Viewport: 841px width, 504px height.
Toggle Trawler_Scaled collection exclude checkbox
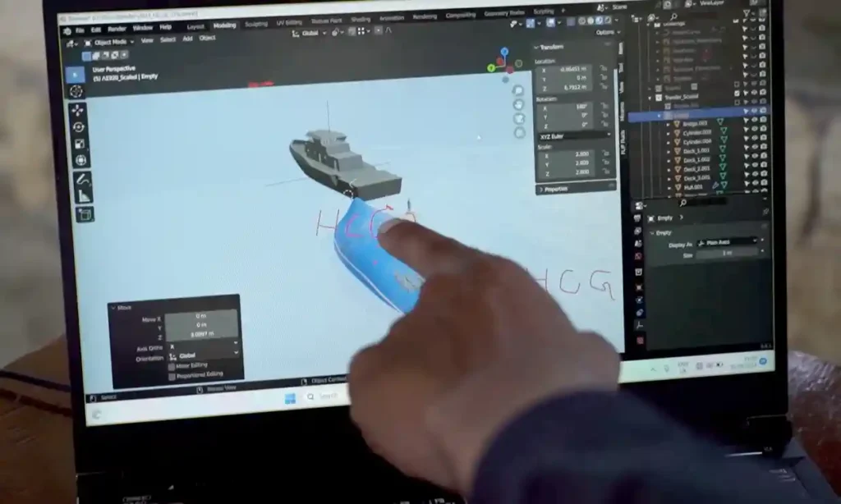tap(737, 93)
